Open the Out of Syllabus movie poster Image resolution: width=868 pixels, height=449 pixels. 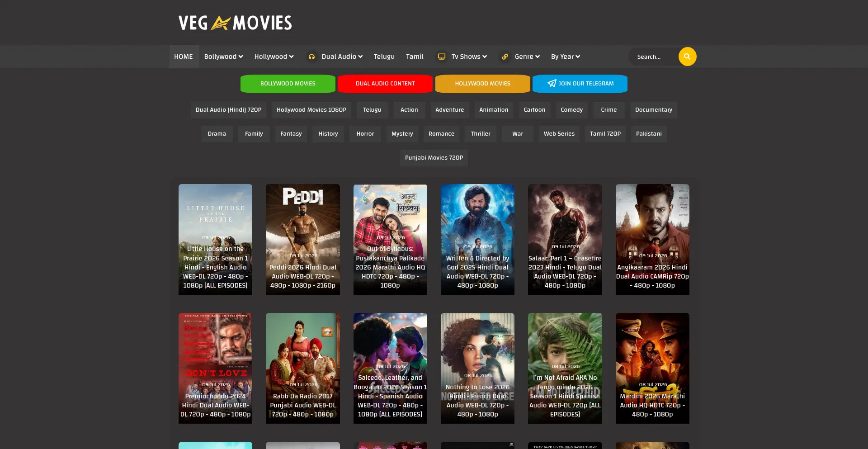tap(390, 239)
